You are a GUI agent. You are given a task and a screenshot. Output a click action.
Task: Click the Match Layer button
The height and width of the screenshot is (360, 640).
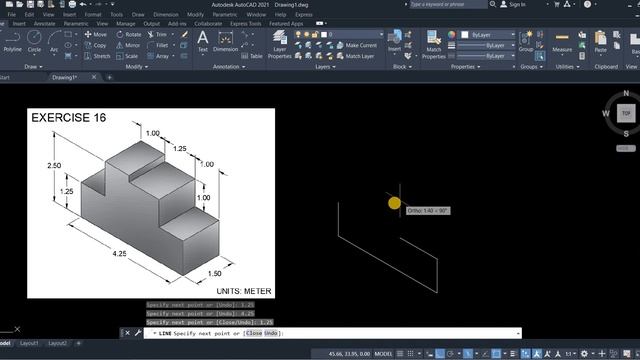click(x=355, y=56)
